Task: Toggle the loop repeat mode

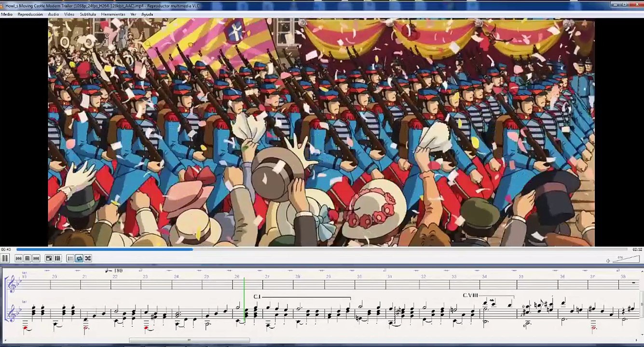Action: (x=79, y=258)
